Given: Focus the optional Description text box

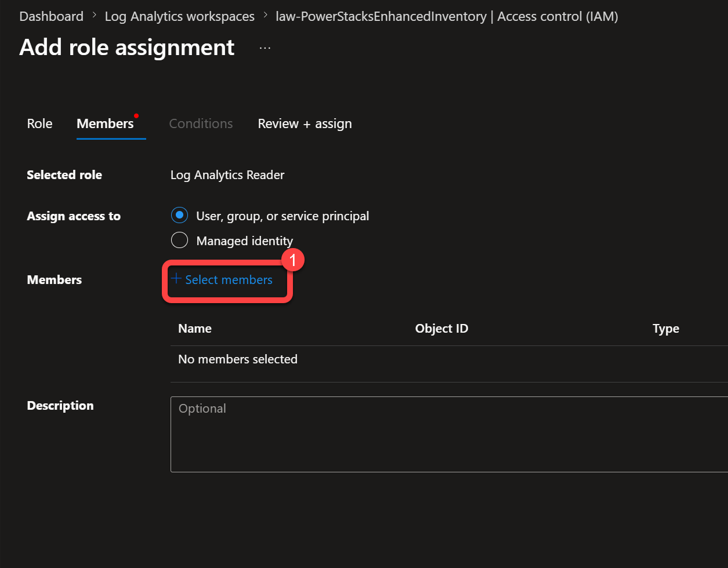Looking at the screenshot, I should [x=449, y=435].
